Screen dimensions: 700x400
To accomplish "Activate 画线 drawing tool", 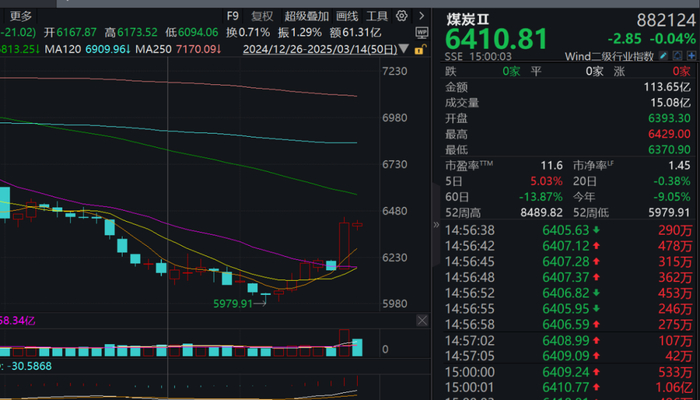I will pos(347,17).
